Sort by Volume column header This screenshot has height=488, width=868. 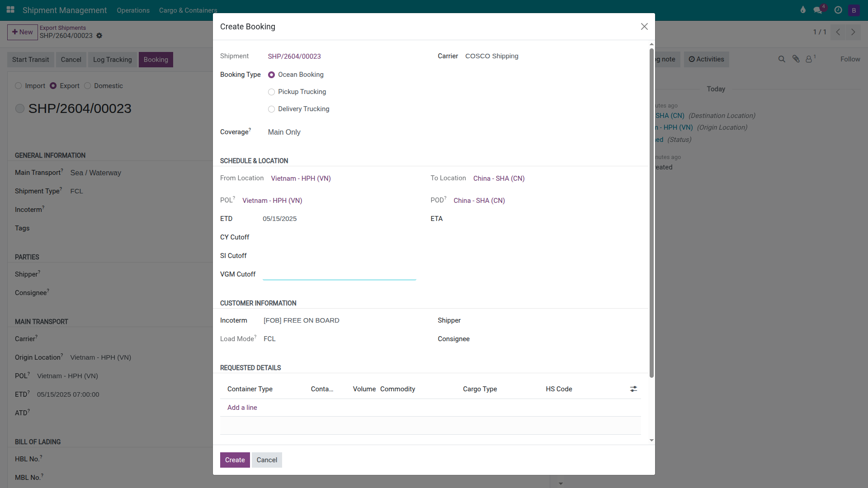tap(364, 389)
